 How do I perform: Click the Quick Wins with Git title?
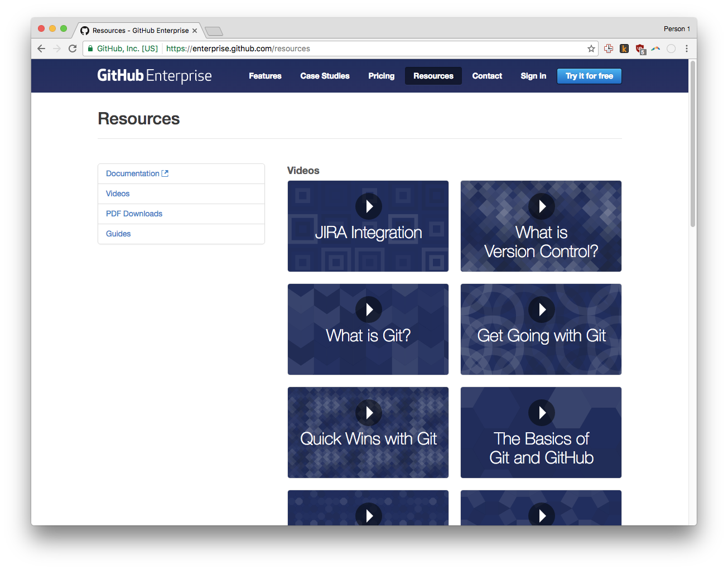coord(369,439)
